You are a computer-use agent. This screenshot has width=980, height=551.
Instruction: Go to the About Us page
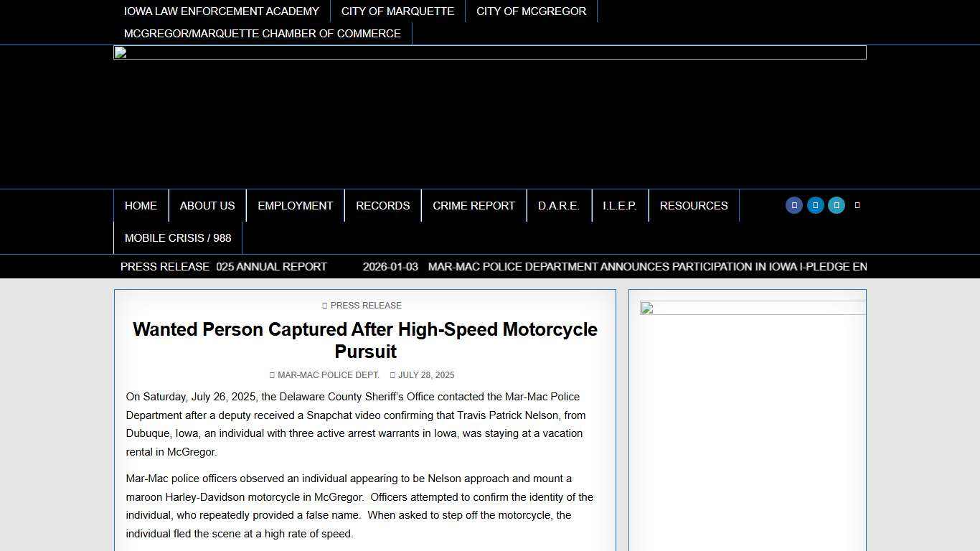pos(207,206)
